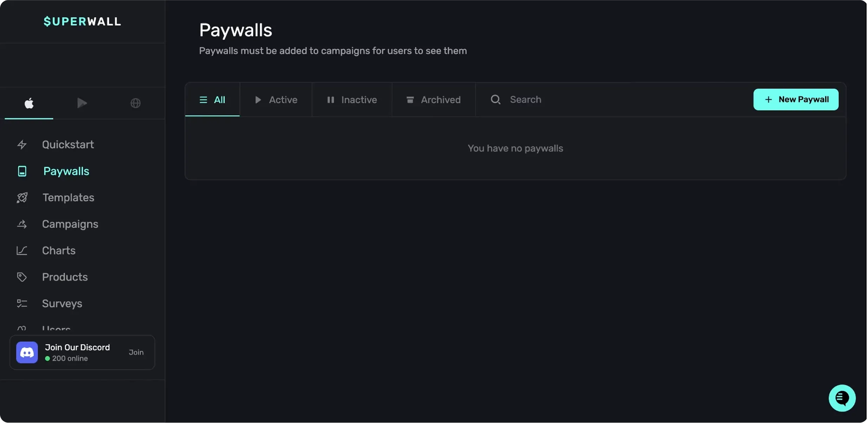Image resolution: width=868 pixels, height=423 pixels.
Task: Click the Discord logo icon
Action: coord(27,352)
